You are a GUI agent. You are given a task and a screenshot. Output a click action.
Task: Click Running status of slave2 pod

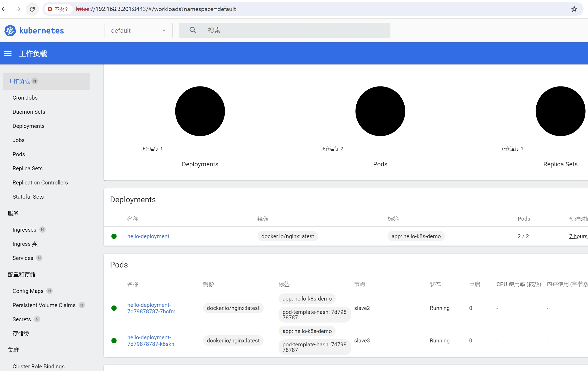pyautogui.click(x=440, y=308)
